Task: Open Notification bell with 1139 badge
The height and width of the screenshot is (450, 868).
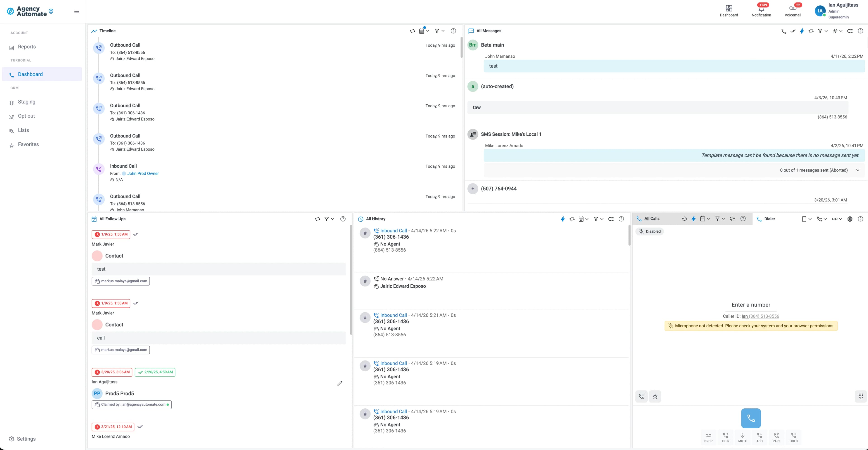Action: [x=761, y=10]
